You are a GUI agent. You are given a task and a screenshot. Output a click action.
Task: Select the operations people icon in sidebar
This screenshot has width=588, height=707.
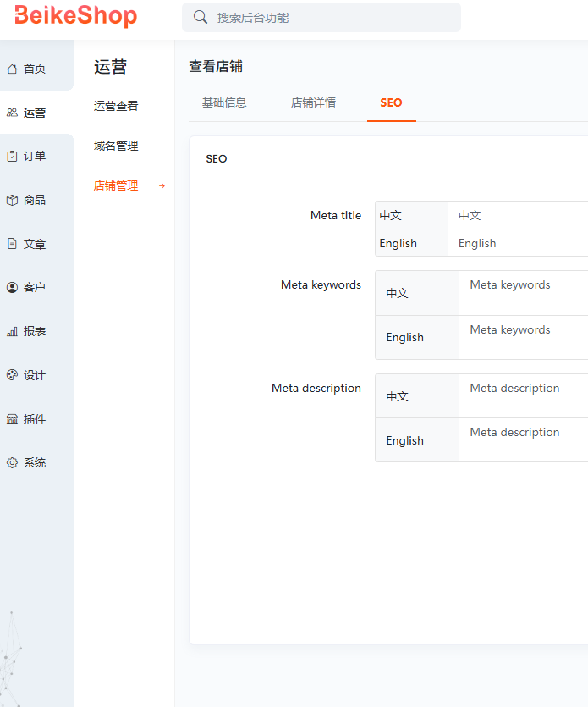click(x=12, y=113)
